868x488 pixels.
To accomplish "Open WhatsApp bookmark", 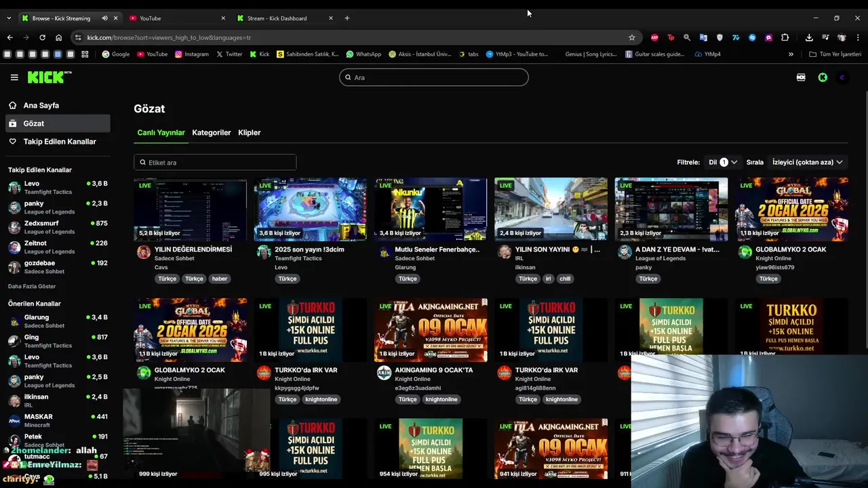I will [363, 54].
